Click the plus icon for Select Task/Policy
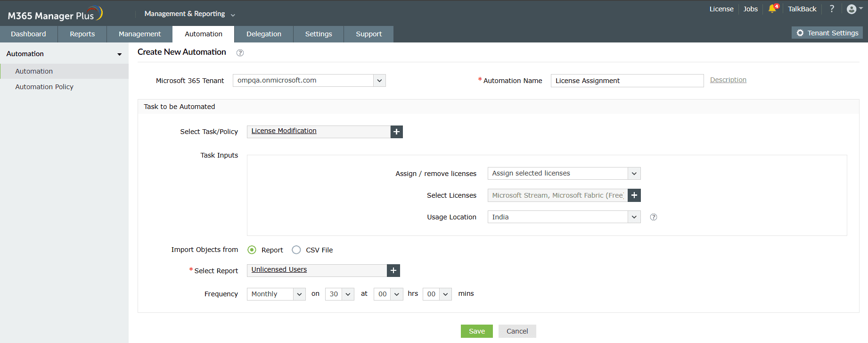The image size is (868, 343). point(397,132)
